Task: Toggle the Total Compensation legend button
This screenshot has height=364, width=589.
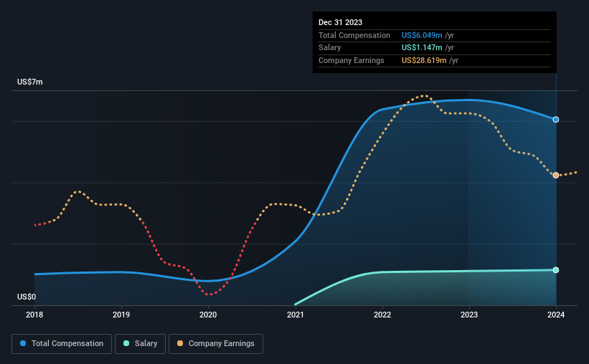Action: pyautogui.click(x=62, y=344)
